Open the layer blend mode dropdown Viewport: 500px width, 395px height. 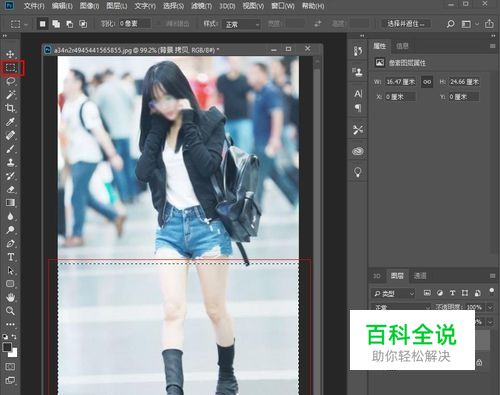401,307
